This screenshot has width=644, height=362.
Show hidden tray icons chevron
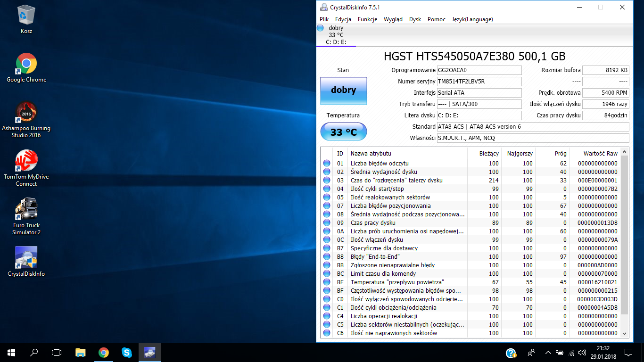tap(548, 352)
